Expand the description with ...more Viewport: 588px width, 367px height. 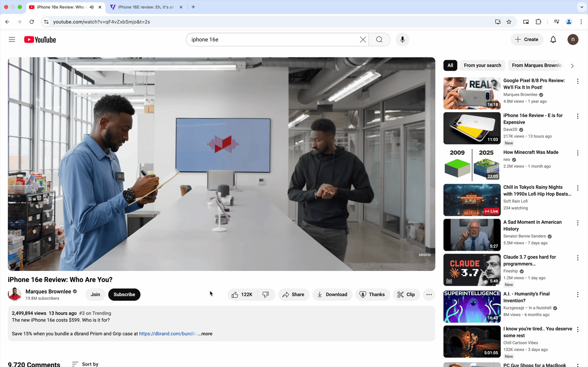pyautogui.click(x=205, y=333)
